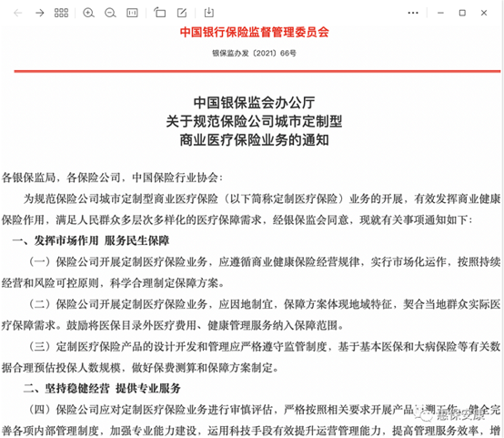
Task: Minimize the viewer window
Action: (x=440, y=13)
